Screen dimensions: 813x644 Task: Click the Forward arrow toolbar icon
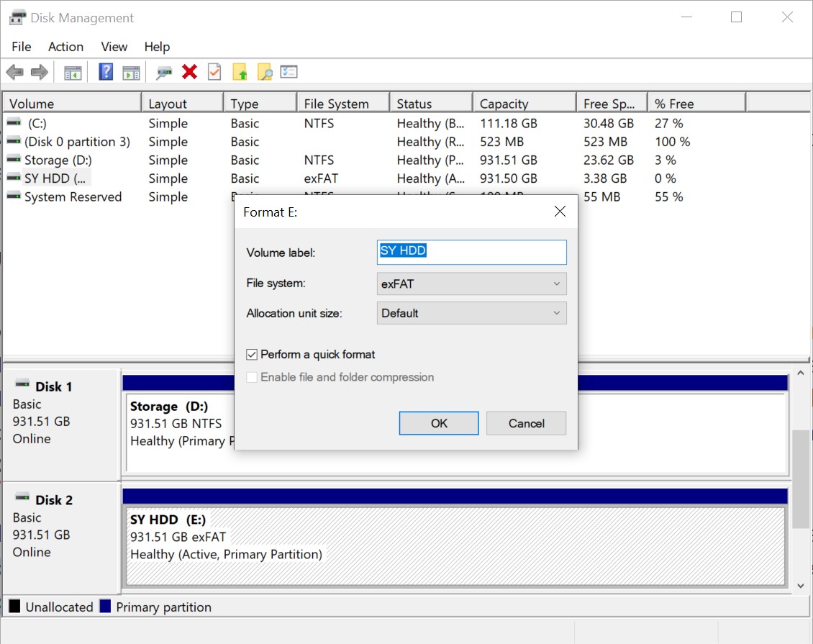tap(39, 72)
